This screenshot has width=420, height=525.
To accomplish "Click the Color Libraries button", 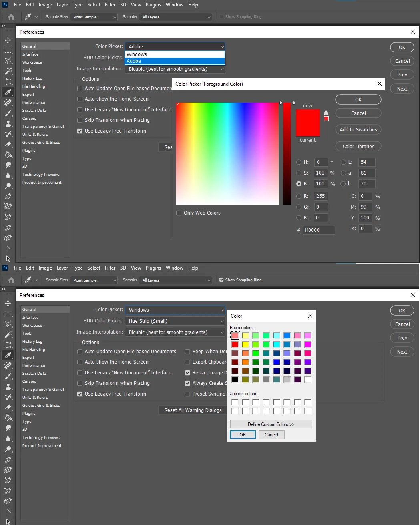I will tap(358, 147).
